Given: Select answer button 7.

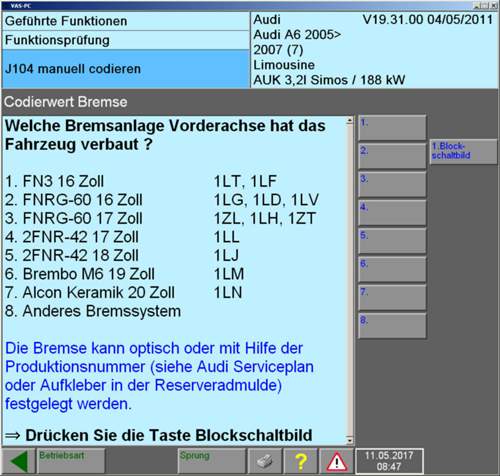Looking at the screenshot, I should pos(392,297).
